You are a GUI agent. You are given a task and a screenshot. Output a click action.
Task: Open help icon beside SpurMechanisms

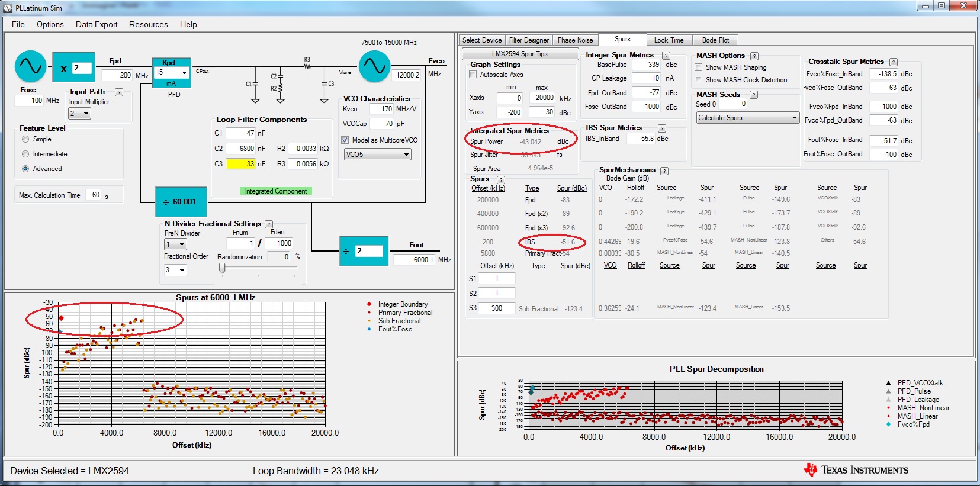664,171
